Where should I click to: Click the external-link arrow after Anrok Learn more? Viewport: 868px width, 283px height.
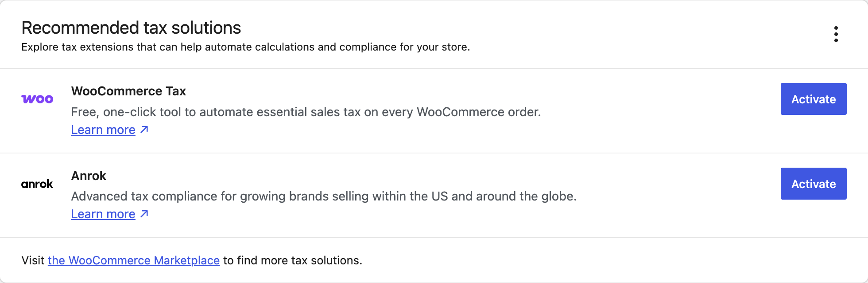coord(144,214)
